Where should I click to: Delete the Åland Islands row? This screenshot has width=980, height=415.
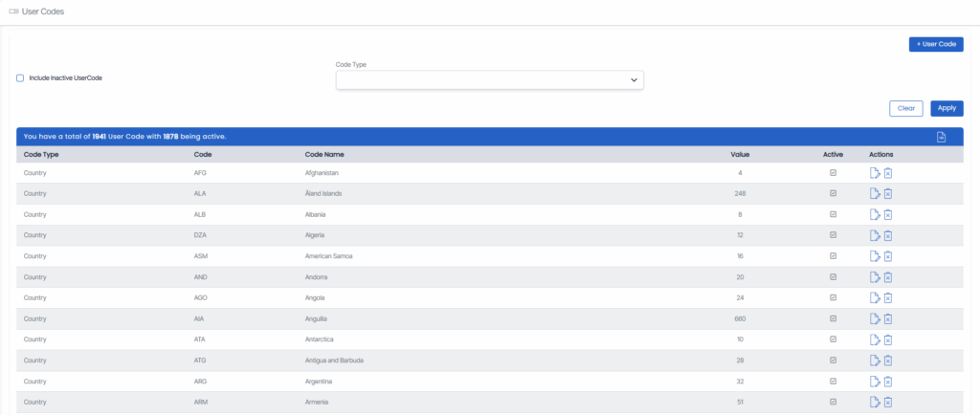(888, 193)
